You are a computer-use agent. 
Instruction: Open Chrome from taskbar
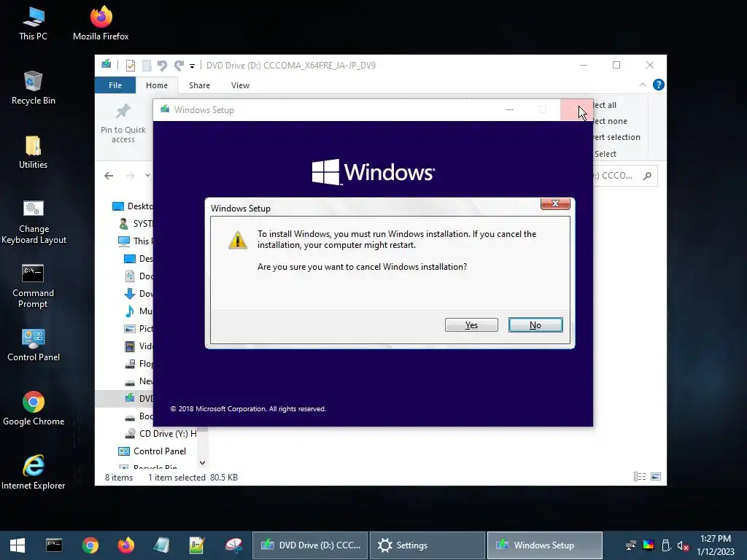90,545
